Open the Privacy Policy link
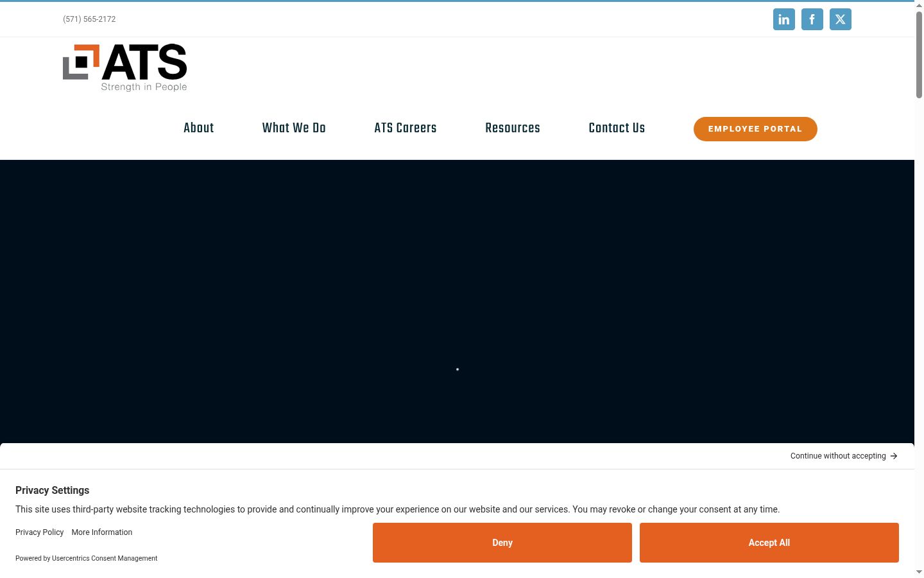Image resolution: width=924 pixels, height=578 pixels. pos(40,532)
